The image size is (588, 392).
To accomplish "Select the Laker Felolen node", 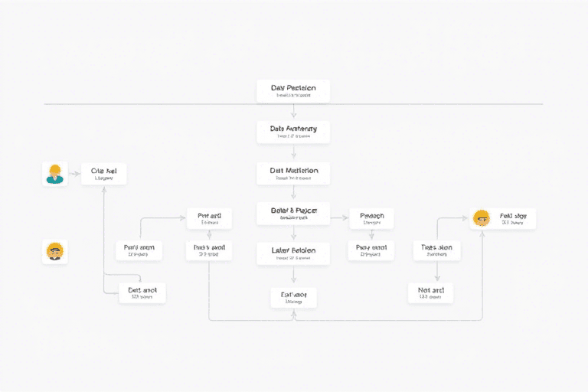I will click(x=293, y=253).
